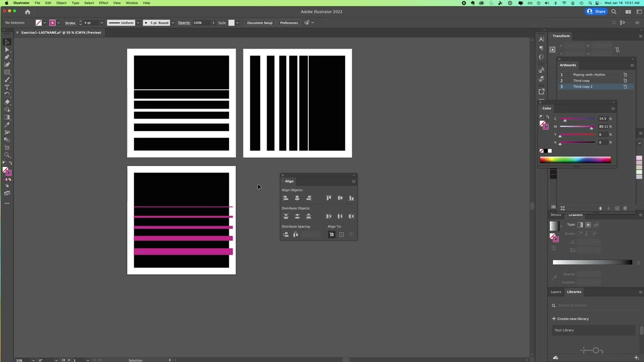
Task: Expand the stroke weight dropdown
Action: [102, 23]
